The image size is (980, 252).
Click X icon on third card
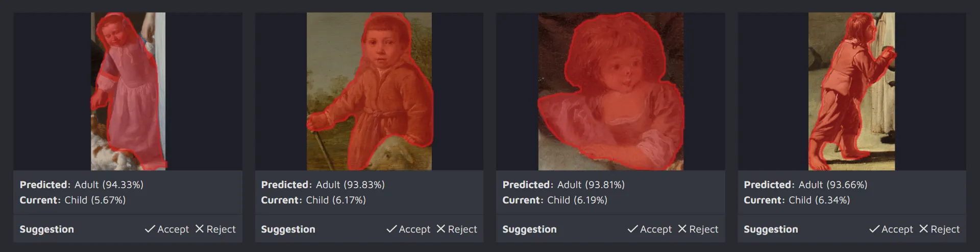[x=682, y=229]
